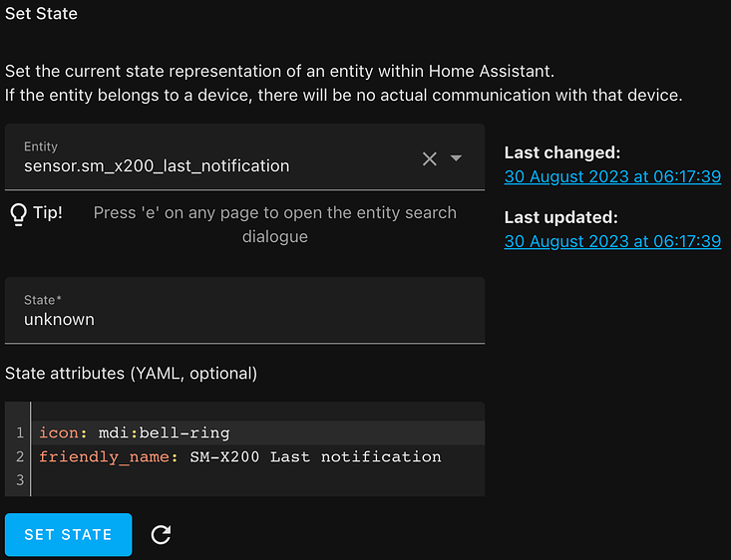The image size is (731, 560).
Task: Open the Last changed timestamp link
Action: tap(612, 176)
